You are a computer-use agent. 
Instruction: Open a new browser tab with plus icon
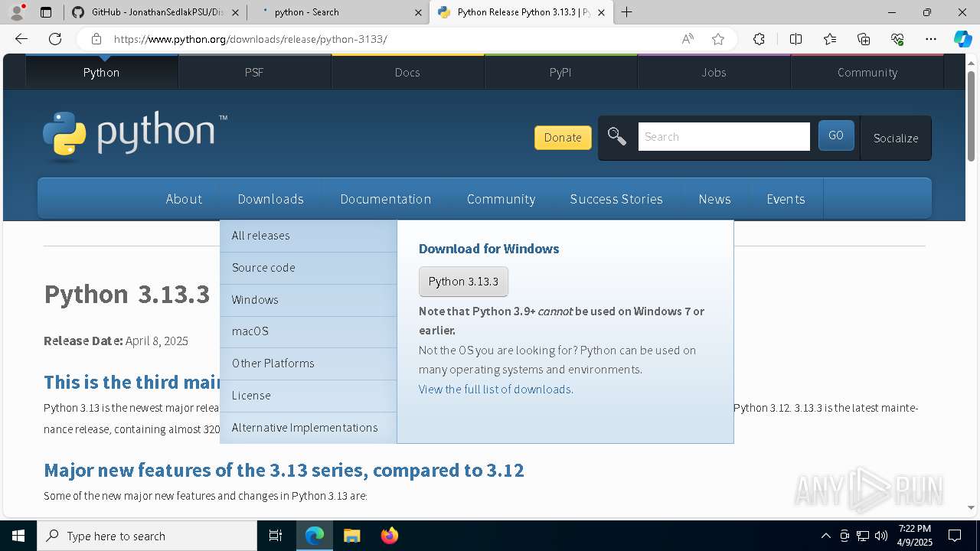(x=627, y=12)
